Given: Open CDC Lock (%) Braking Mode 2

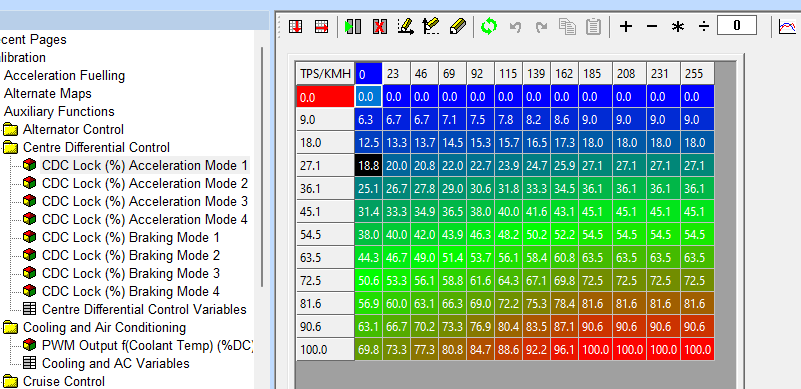Looking at the screenshot, I should point(131,255).
